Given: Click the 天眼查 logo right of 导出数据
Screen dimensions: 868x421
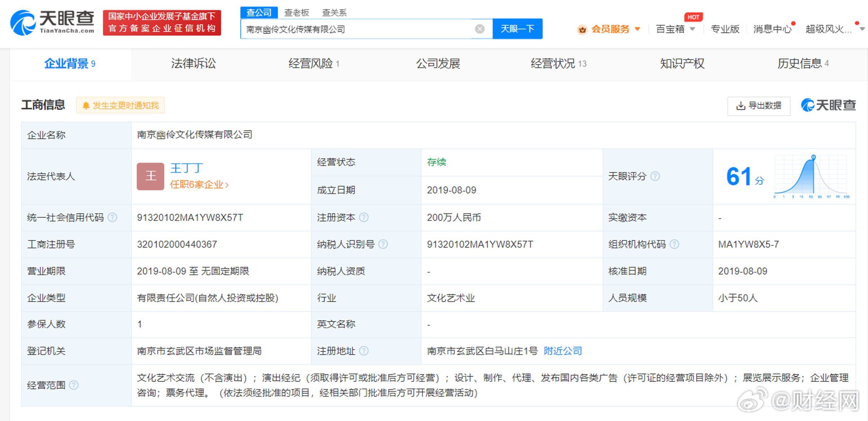Looking at the screenshot, I should click(828, 105).
